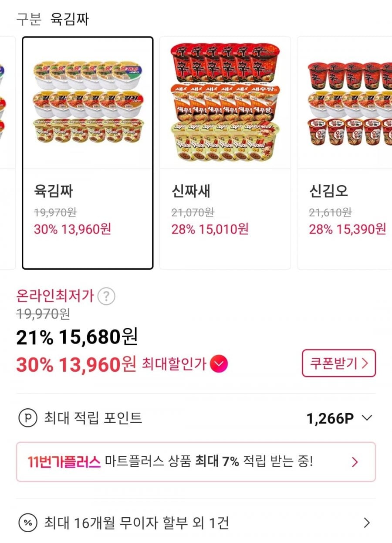The width and height of the screenshot is (392, 543).
Task: Tap the 최대 16개월 무이자 할부 text
Action: [136, 523]
